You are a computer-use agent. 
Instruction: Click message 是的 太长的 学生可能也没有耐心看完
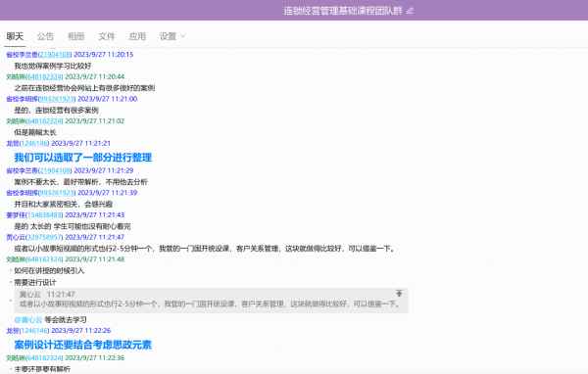click(73, 226)
